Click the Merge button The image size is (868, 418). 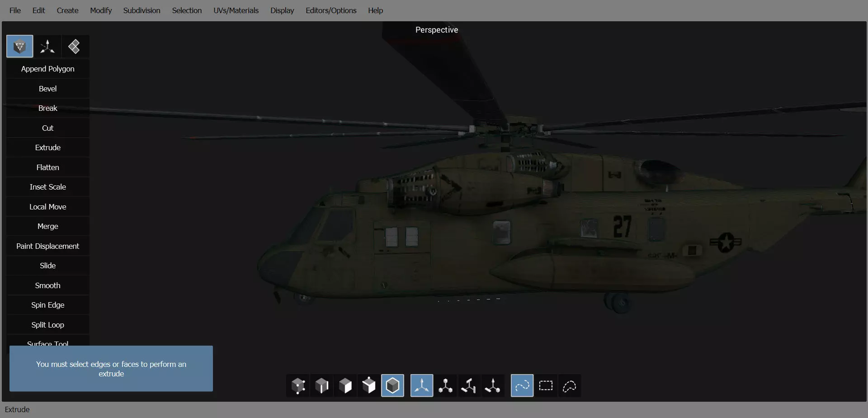[48, 226]
